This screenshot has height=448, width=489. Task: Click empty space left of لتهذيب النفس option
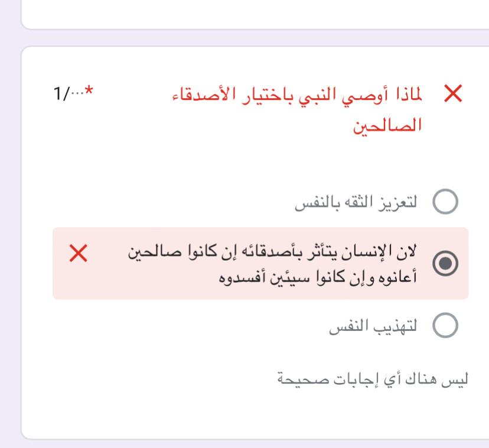tap(177, 326)
